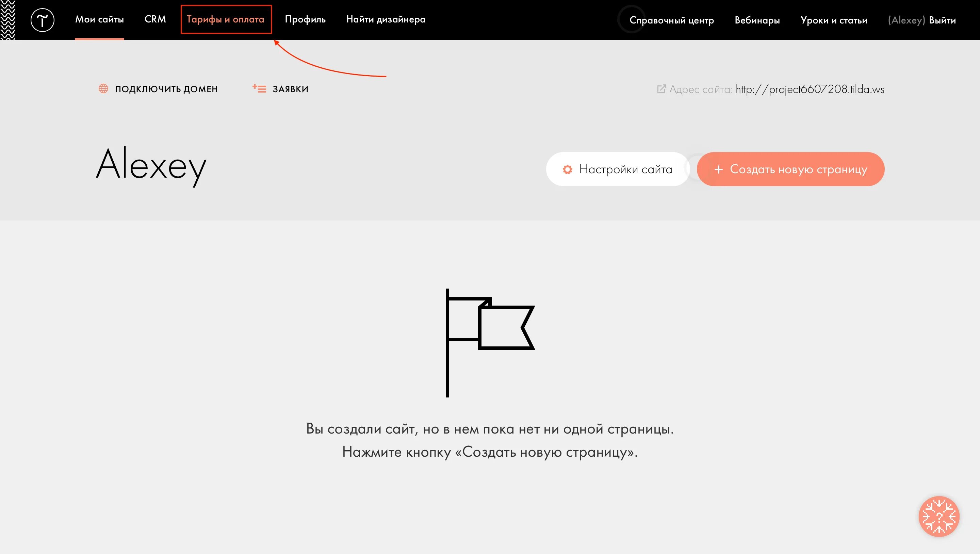Click the plus icon on Создать новую страницу

tap(718, 169)
